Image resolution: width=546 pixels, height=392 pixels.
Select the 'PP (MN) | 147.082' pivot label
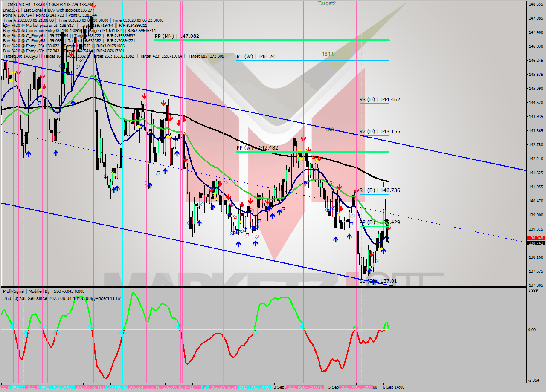pyautogui.click(x=177, y=37)
